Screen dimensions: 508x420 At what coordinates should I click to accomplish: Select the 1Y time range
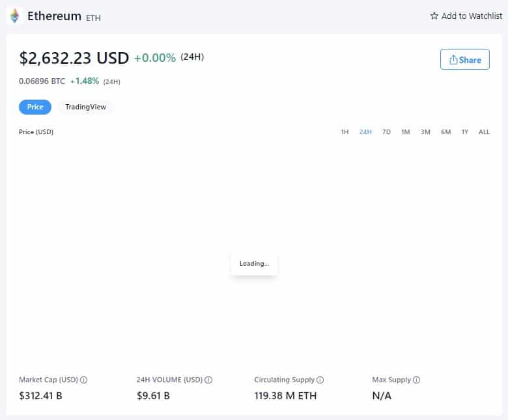coord(465,132)
